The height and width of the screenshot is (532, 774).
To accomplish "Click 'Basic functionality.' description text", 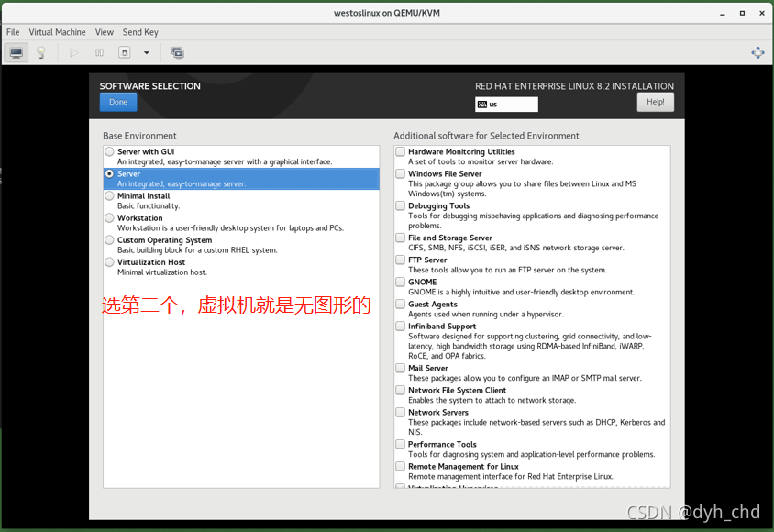I will 149,206.
